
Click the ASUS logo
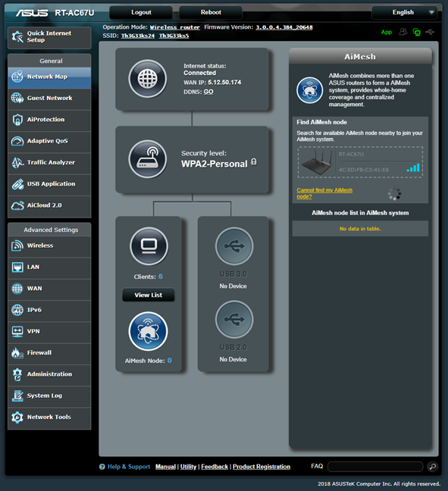[x=32, y=13]
